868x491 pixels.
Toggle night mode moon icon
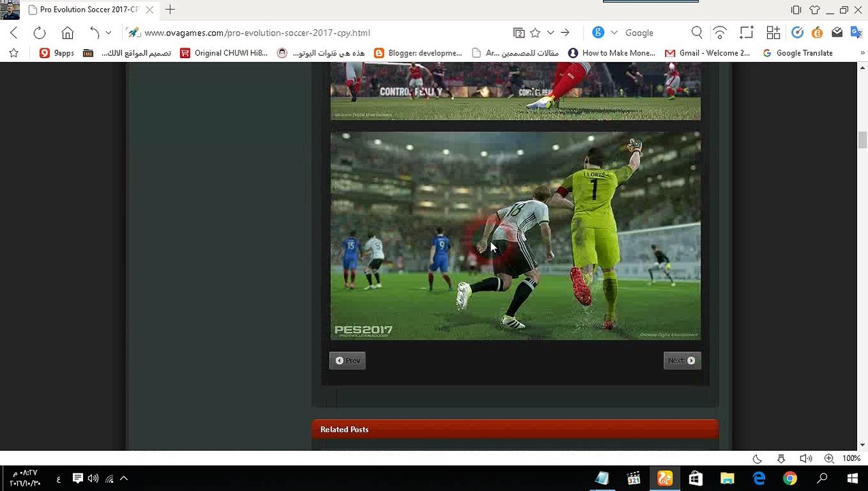pos(757,458)
